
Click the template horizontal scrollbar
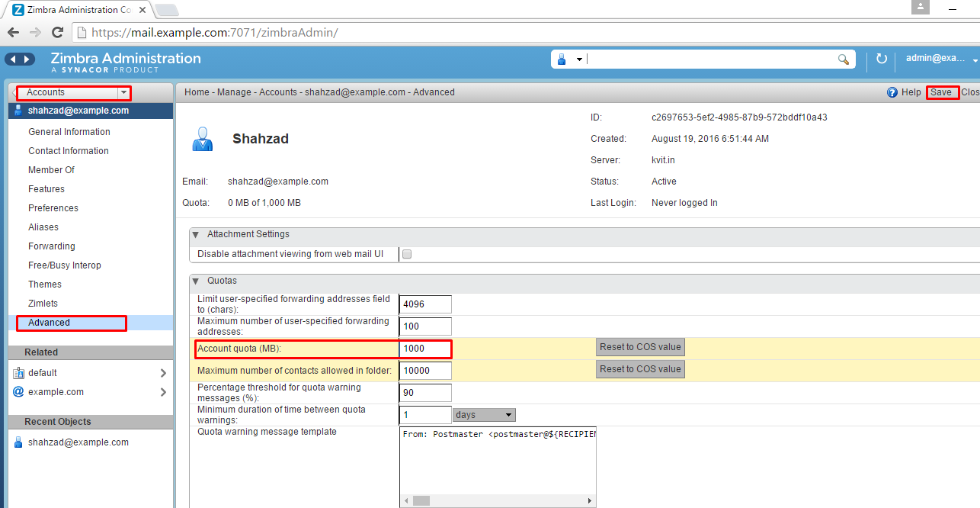pyautogui.click(x=498, y=501)
